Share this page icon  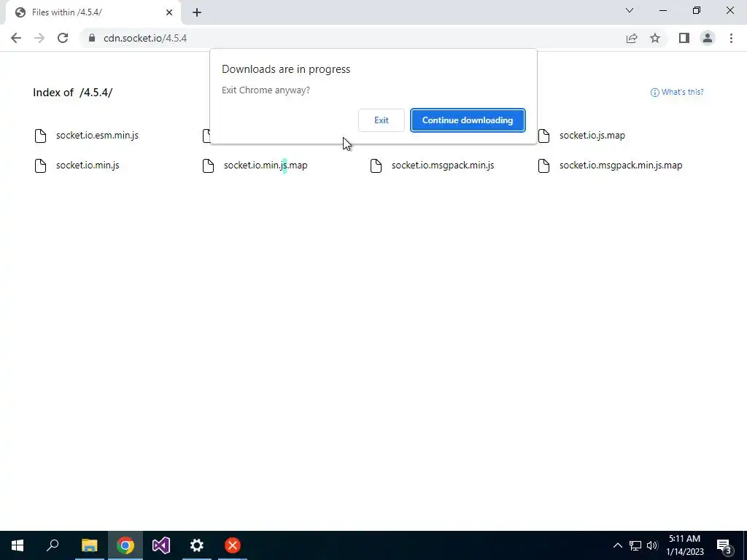pos(632,38)
